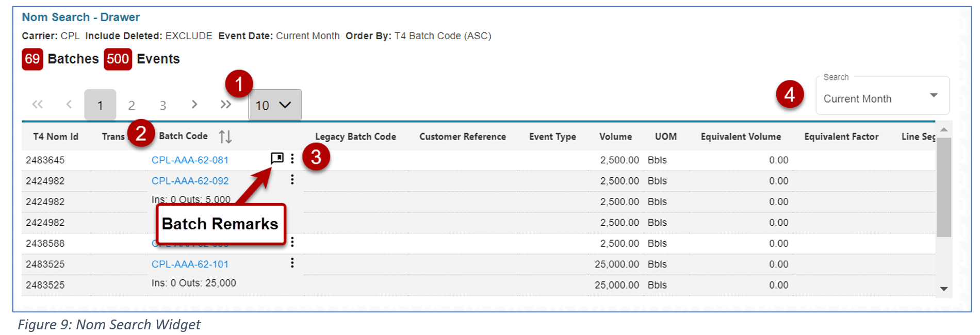Open batch link CPL-AAA-62-101
The height and width of the screenshot is (335, 980).
190,264
